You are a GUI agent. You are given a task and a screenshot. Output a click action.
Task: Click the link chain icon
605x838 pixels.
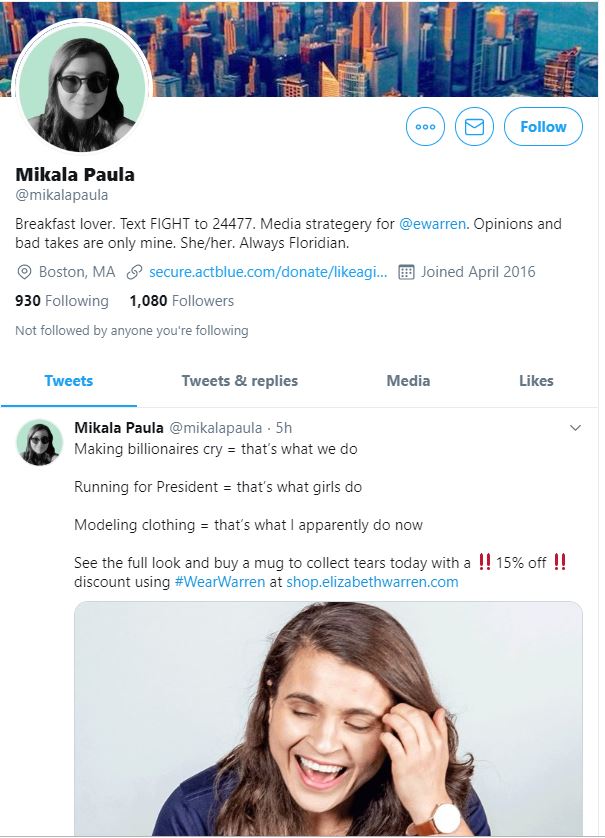[135, 272]
